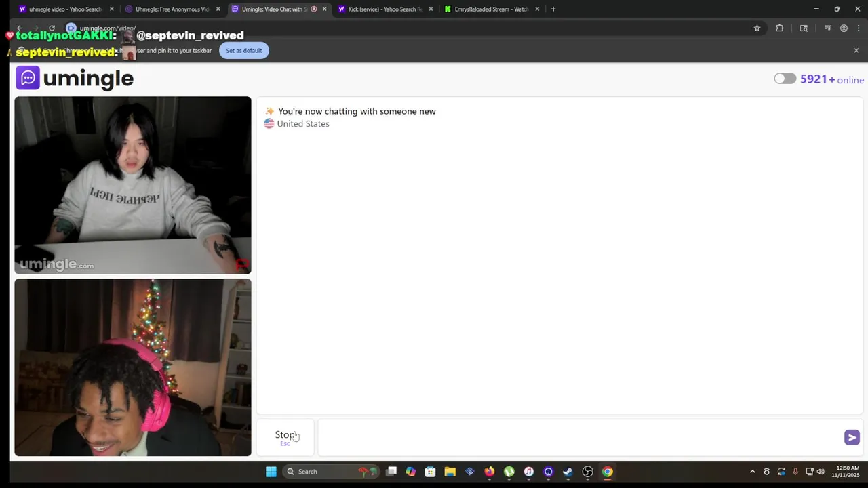Close the Kick (service) tab
This screenshot has width=868, height=488.
click(431, 9)
